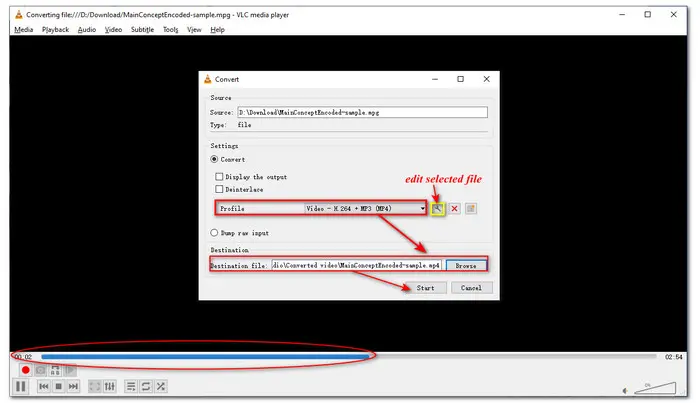
Task: Click the record button in VLC controls
Action: pos(25,370)
